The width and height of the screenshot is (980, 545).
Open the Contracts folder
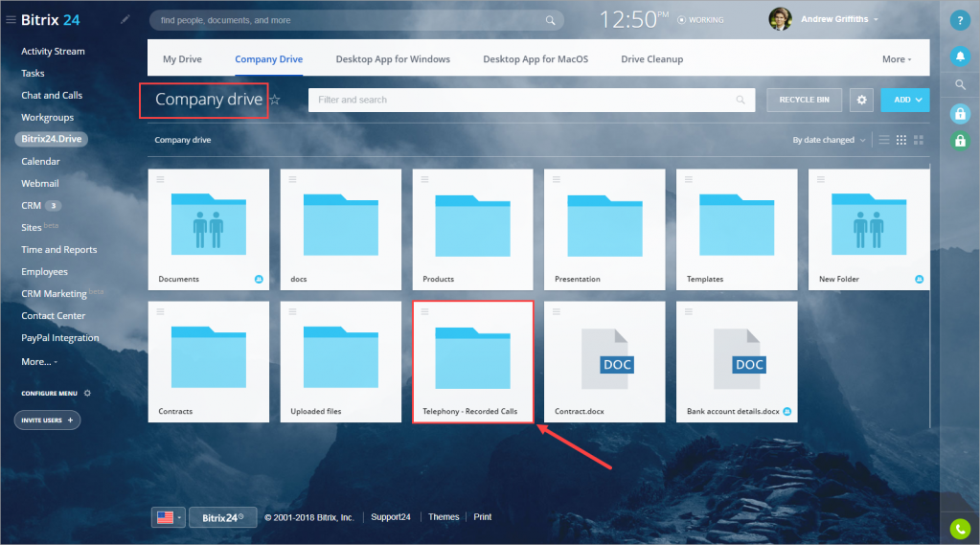click(x=209, y=362)
